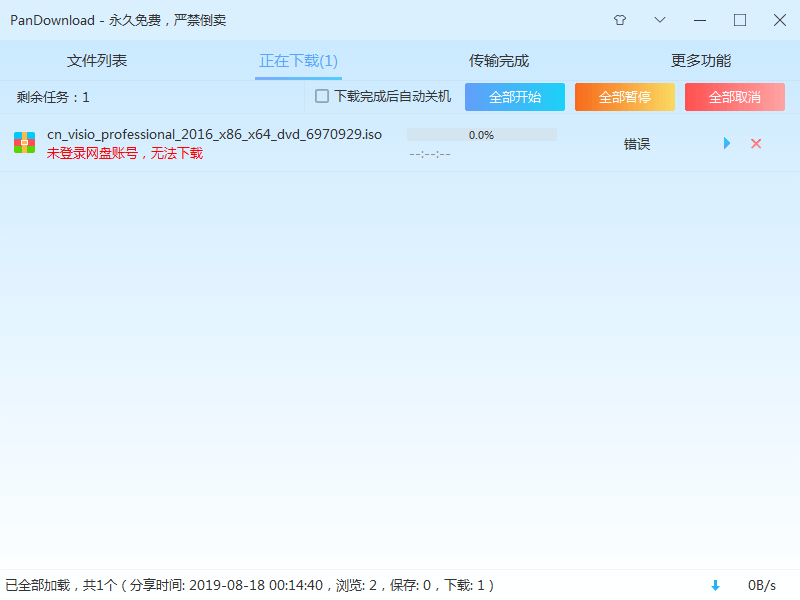Click the 错误 status label
Screen dimensions: 800x600
637,144
